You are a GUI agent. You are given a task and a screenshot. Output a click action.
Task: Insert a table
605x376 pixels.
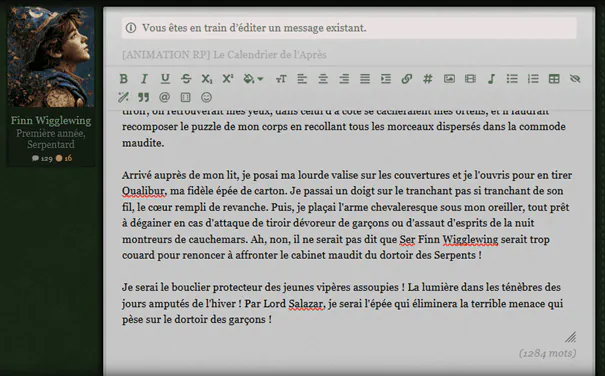tap(554, 79)
